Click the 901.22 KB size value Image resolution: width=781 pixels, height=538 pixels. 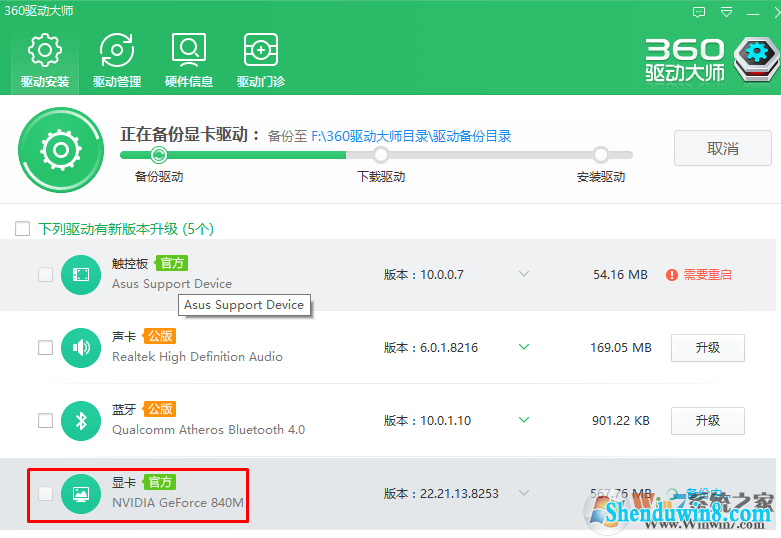(x=621, y=421)
